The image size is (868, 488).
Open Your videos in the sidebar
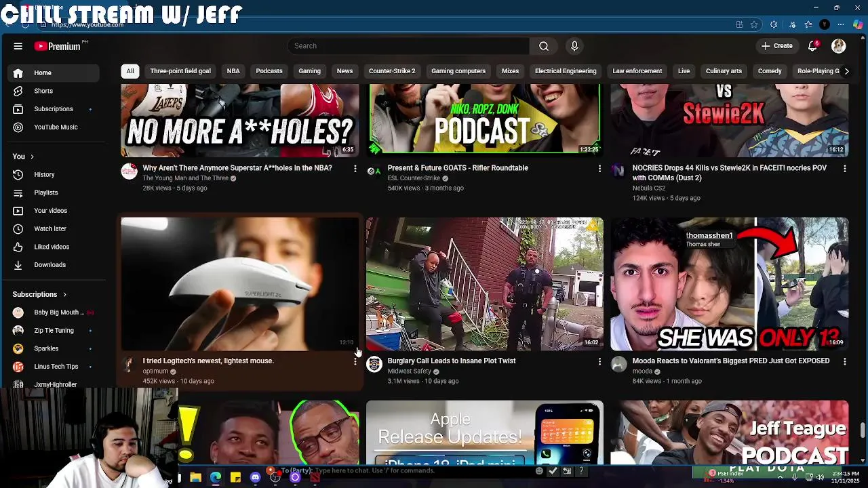(54, 211)
